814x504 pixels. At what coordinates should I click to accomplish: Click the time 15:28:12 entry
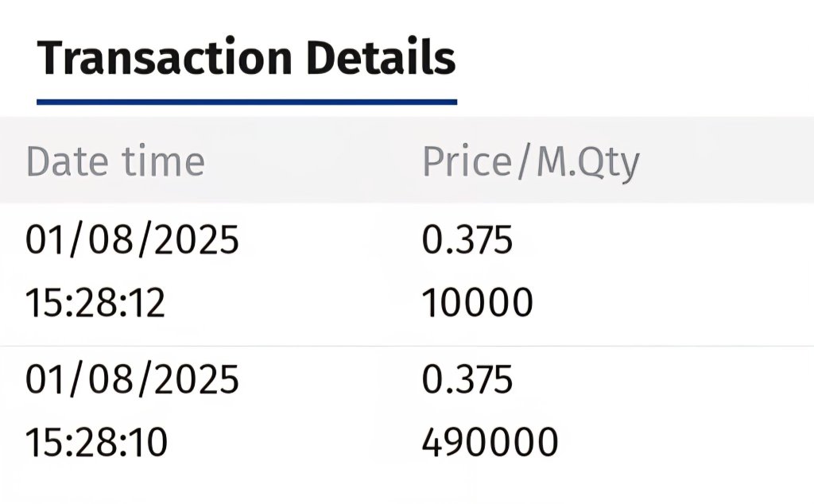point(95,303)
